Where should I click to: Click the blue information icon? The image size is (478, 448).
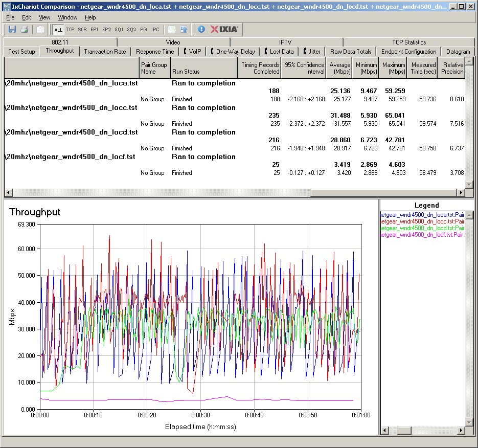(201, 29)
